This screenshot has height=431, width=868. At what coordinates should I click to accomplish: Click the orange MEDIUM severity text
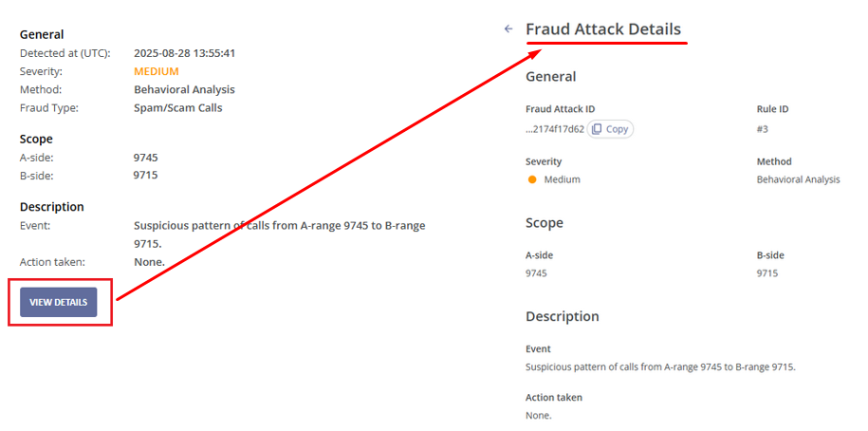tap(157, 71)
